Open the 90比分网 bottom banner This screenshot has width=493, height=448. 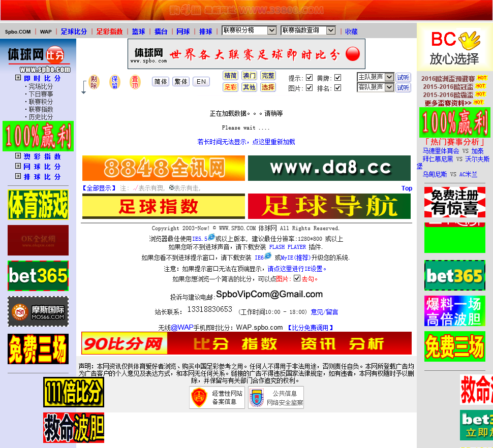[x=246, y=343]
